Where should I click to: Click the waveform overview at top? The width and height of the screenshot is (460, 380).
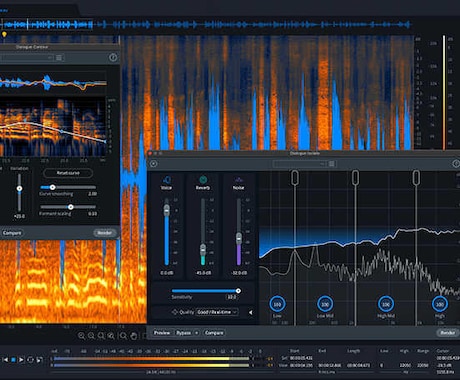pyautogui.click(x=207, y=24)
